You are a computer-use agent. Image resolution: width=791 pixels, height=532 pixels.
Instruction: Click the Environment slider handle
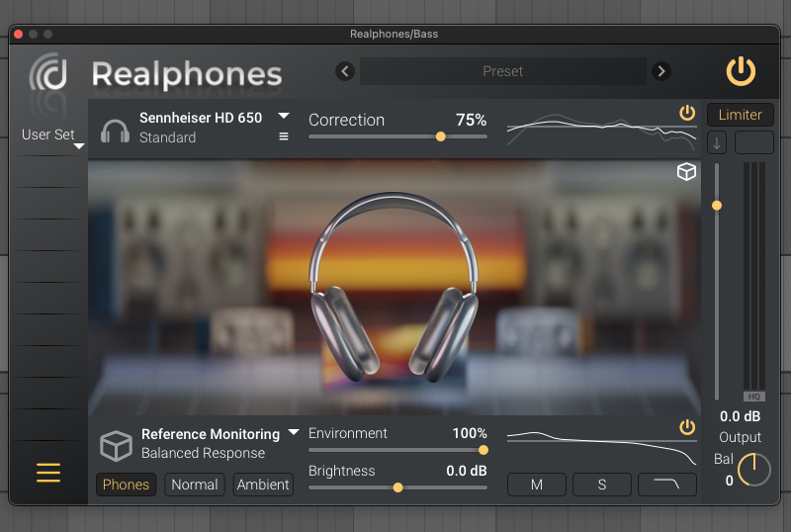(483, 450)
